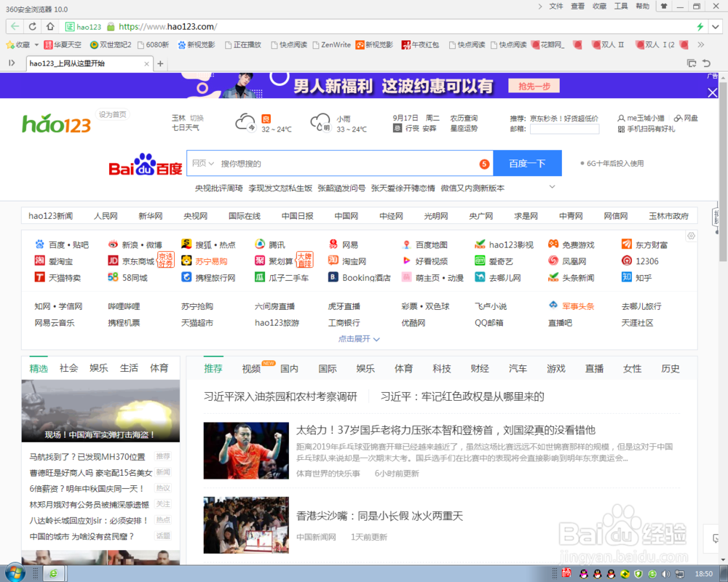This screenshot has height=582, width=728.
Task: Select 财经 feed tab
Action: point(480,369)
